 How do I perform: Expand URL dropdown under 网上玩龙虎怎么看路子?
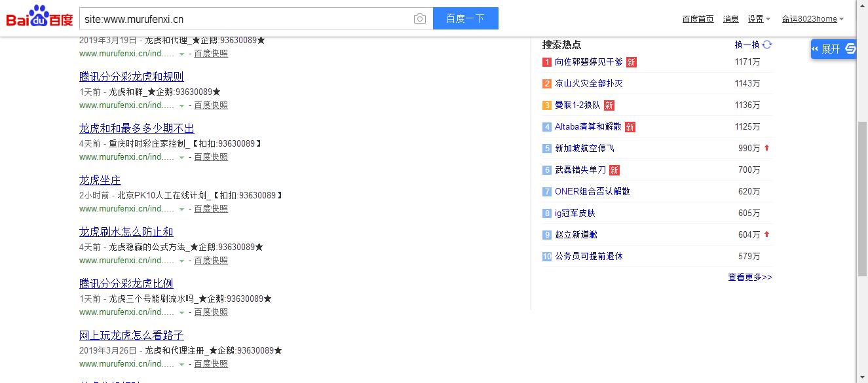182,365
